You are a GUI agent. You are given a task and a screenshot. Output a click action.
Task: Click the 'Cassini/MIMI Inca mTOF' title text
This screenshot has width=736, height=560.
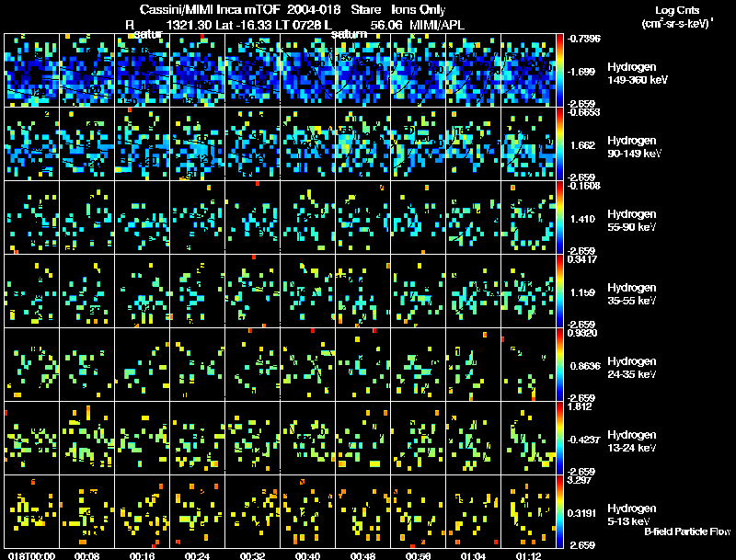pos(210,10)
